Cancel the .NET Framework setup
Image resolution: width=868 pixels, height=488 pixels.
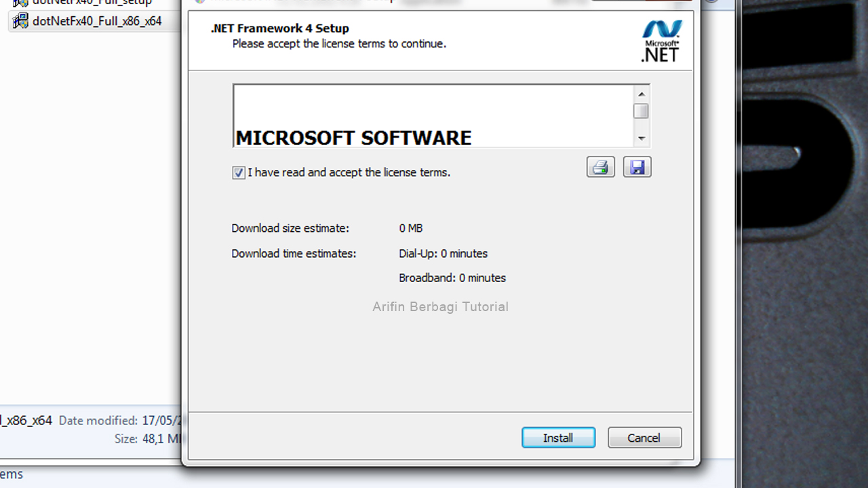click(x=644, y=438)
